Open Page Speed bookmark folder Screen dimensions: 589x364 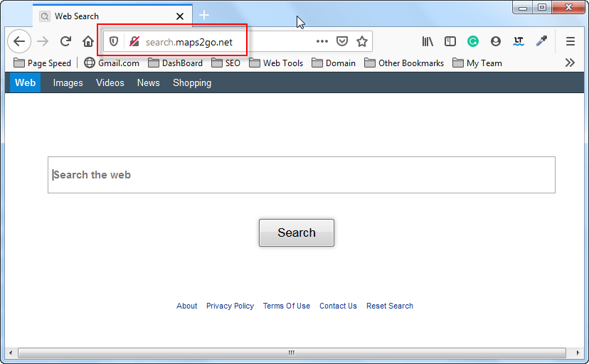pos(42,63)
